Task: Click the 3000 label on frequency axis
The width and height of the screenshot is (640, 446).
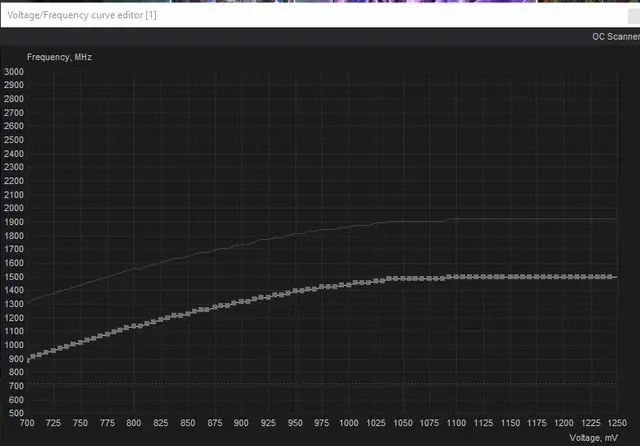Action: [14, 72]
